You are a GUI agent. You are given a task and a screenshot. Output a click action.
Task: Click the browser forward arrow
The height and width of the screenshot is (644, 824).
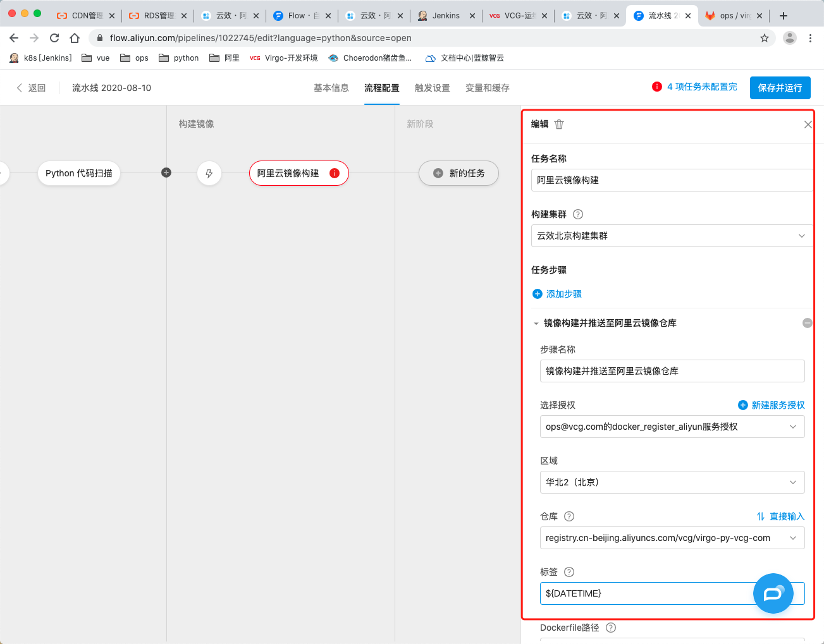pyautogui.click(x=34, y=38)
